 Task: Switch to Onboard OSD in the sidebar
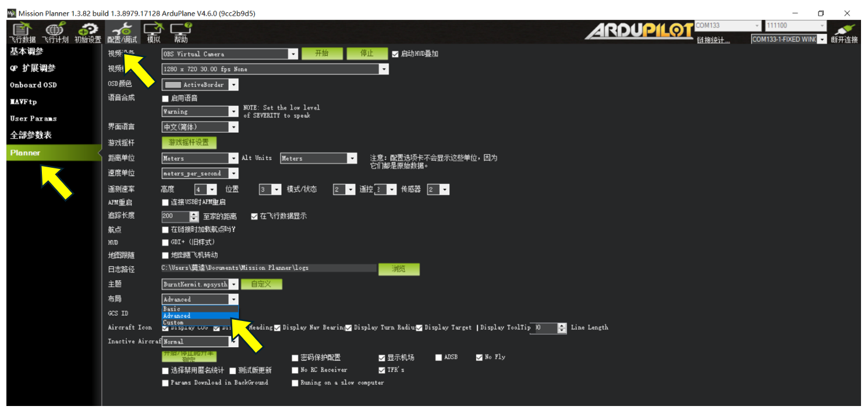pyautogui.click(x=33, y=85)
